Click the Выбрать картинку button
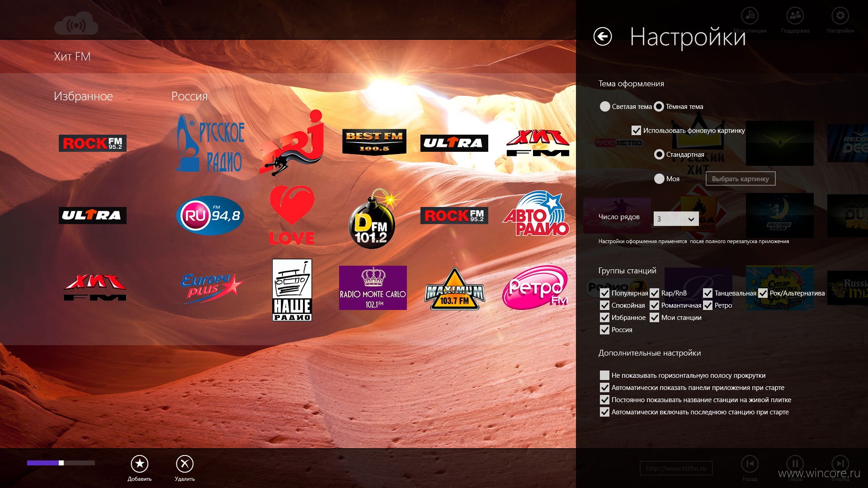The height and width of the screenshot is (488, 868). (x=741, y=179)
